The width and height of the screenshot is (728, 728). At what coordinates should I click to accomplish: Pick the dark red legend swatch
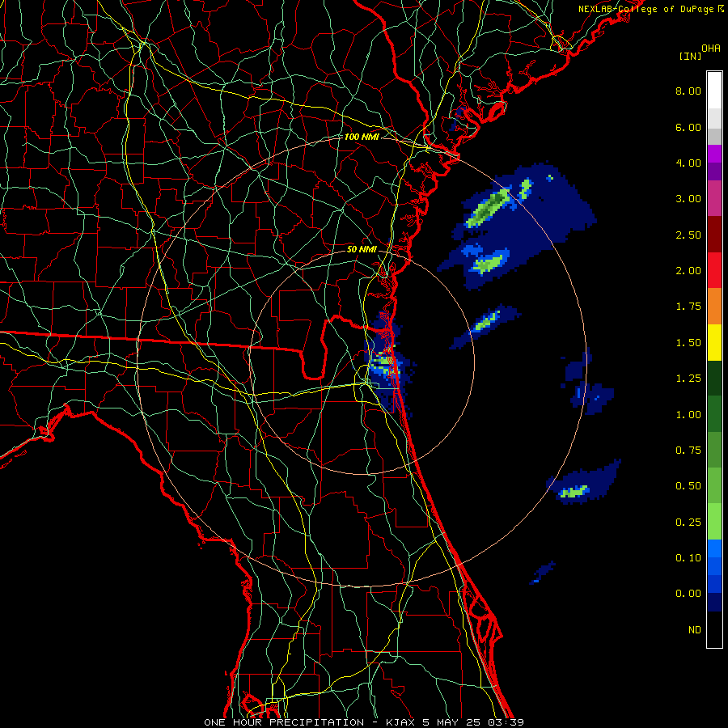tap(714, 235)
